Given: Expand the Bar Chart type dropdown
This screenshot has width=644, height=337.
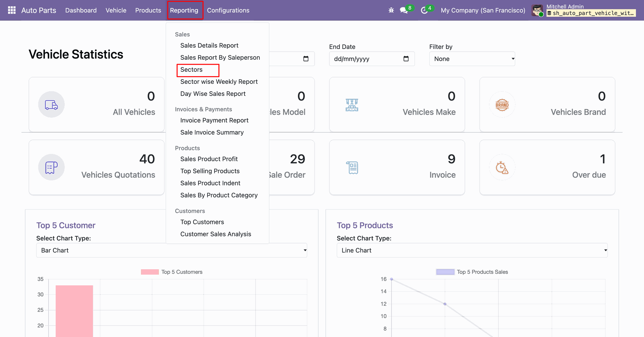Looking at the screenshot, I should 172,250.
